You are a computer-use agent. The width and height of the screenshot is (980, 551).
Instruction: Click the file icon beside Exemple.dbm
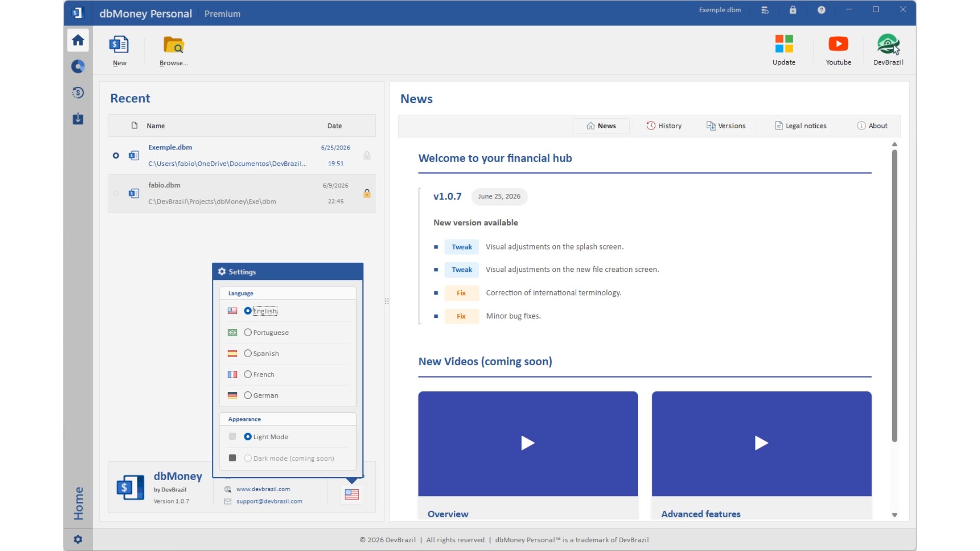click(x=134, y=155)
